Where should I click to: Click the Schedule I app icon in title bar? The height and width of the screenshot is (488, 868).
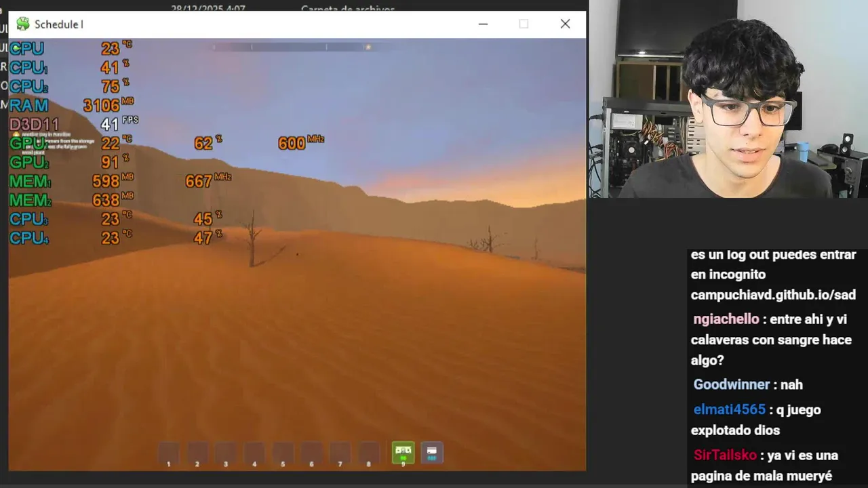(x=23, y=24)
